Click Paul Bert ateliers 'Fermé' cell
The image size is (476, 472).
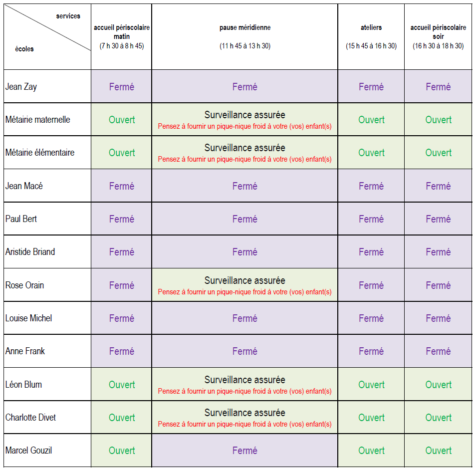click(371, 219)
